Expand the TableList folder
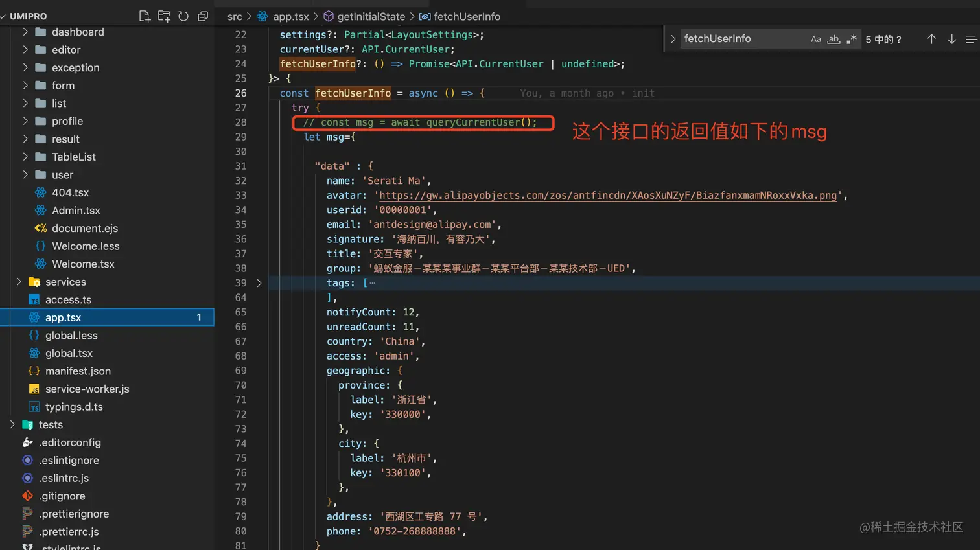 [25, 157]
